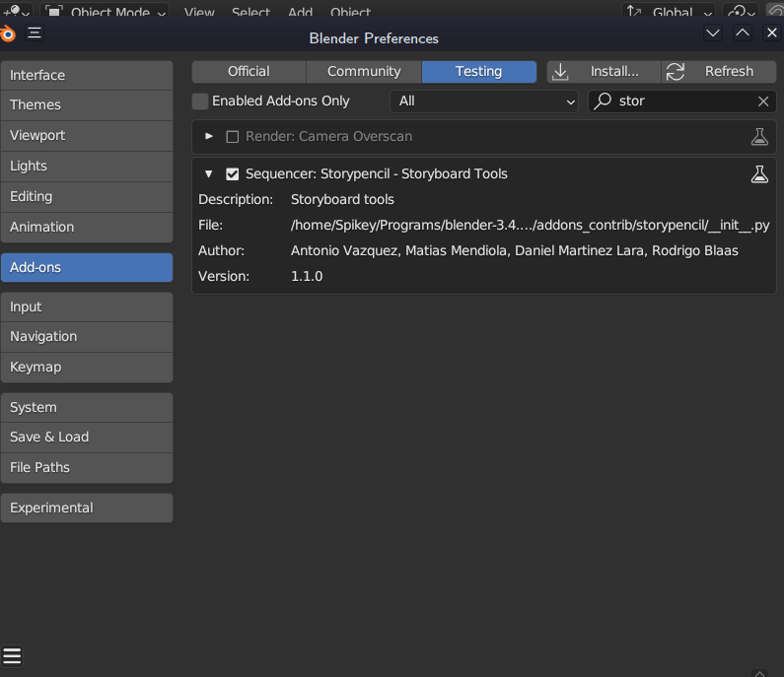Open the Add menu in the 3D viewport

300,12
